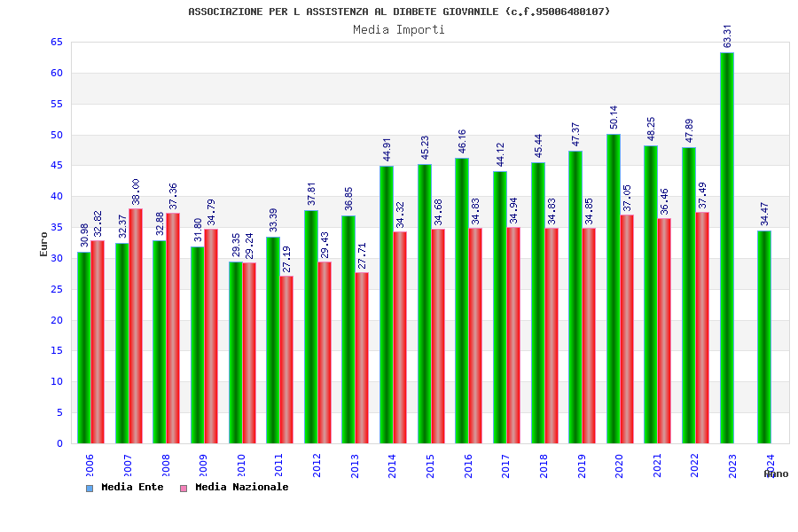Click the red 2022 bar labeled 37.49

702,328
